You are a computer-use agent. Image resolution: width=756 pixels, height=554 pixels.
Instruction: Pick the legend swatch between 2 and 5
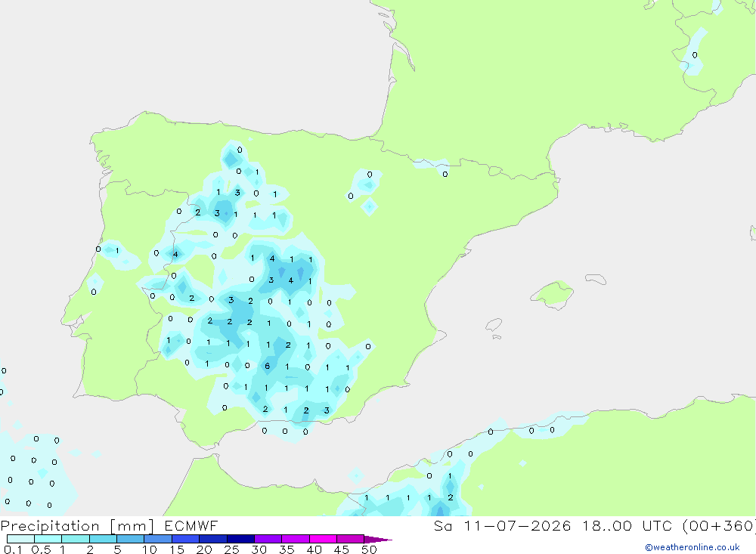point(103,539)
